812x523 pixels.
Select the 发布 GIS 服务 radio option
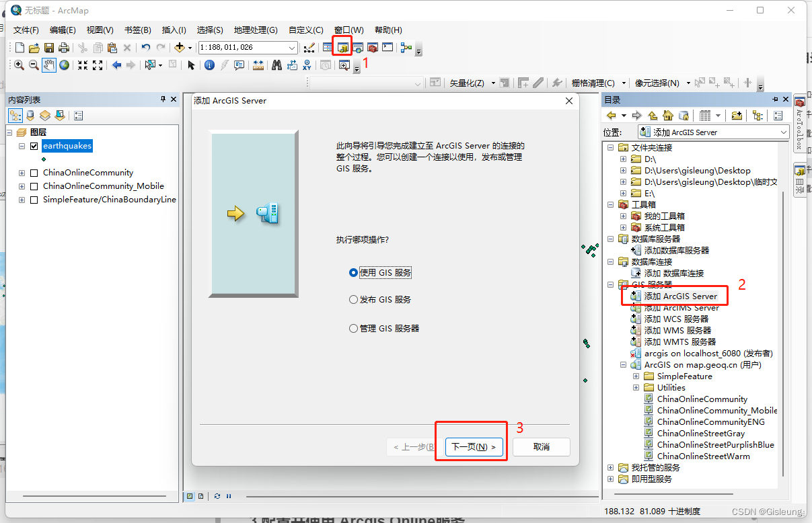(x=353, y=300)
